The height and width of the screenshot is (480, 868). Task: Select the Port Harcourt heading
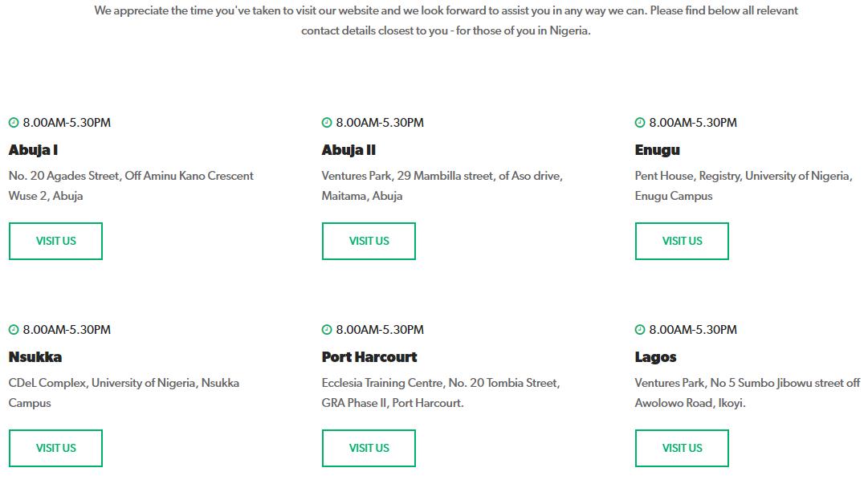pos(369,357)
